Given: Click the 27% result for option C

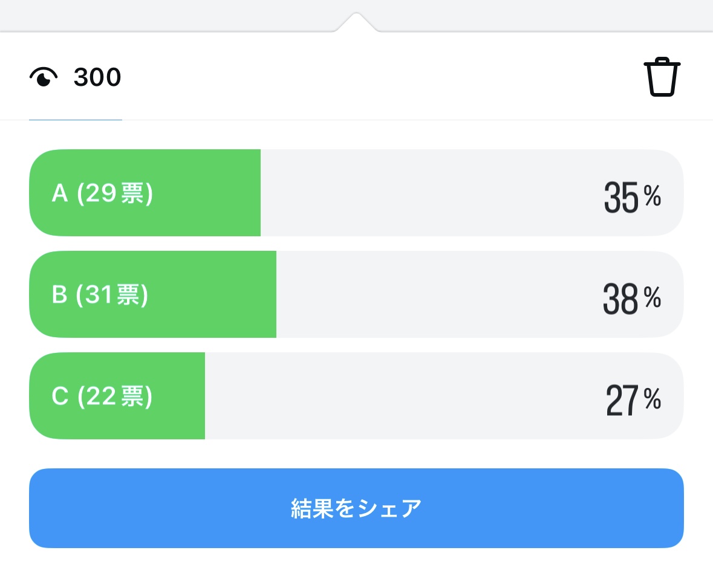Looking at the screenshot, I should pos(622,401).
